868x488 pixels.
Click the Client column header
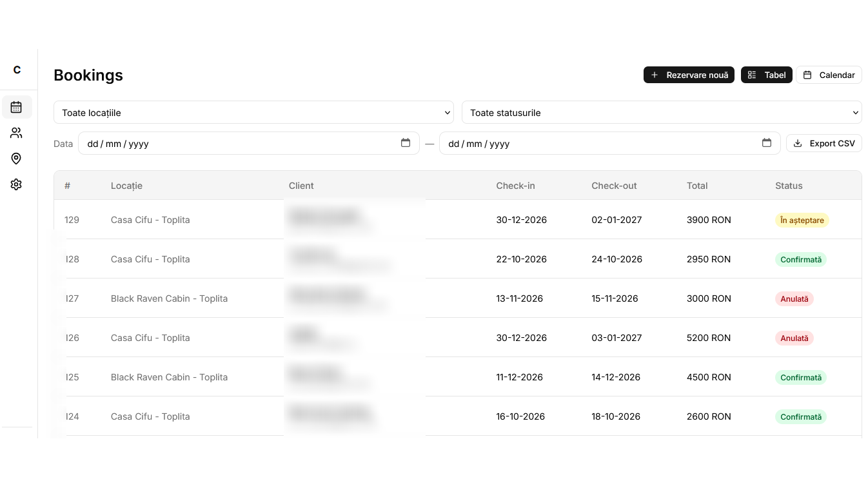[301, 186]
